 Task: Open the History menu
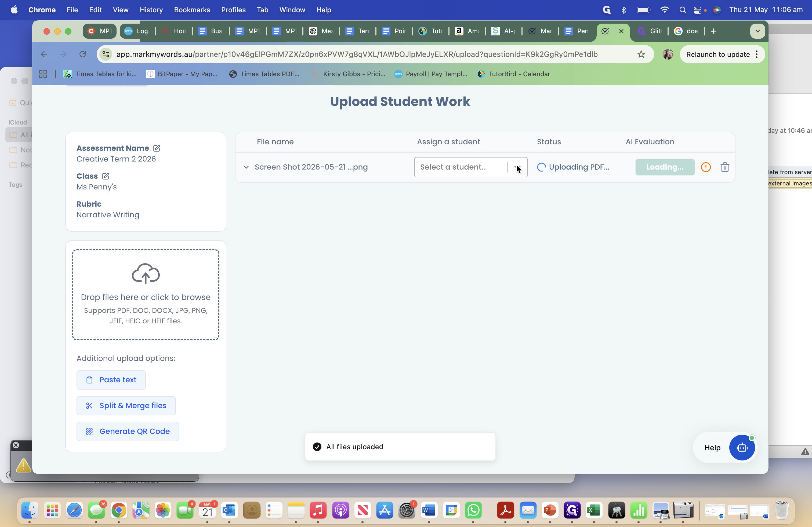(151, 10)
